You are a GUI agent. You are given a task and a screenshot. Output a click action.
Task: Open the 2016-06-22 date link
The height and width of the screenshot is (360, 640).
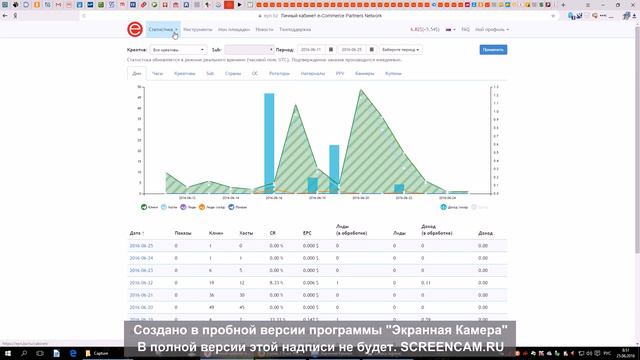tap(141, 282)
